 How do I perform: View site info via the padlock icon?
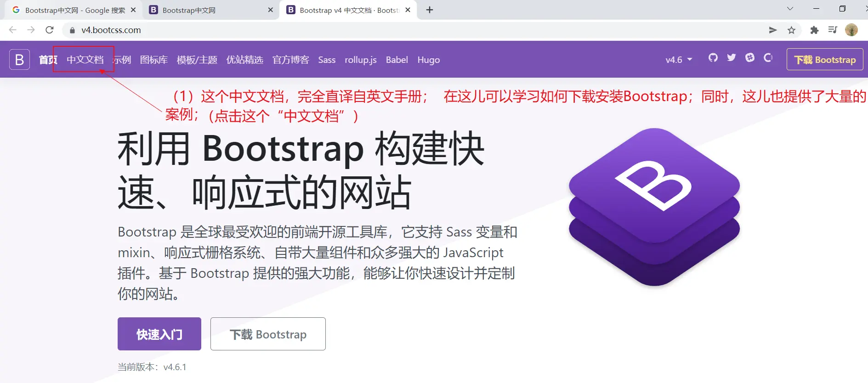72,30
